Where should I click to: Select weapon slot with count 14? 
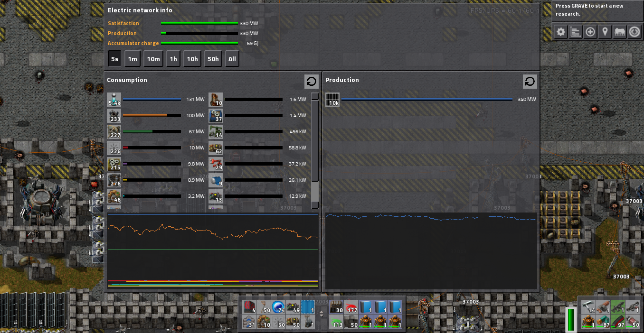tap(588, 307)
